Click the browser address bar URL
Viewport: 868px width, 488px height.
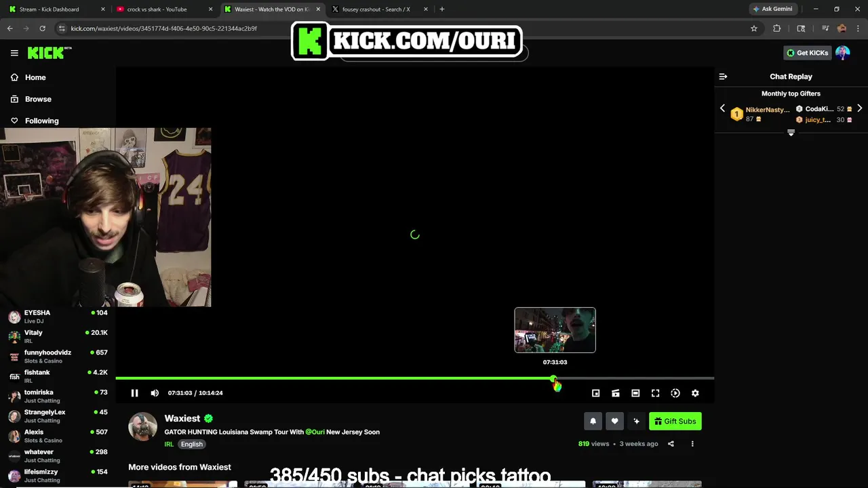[163, 28]
